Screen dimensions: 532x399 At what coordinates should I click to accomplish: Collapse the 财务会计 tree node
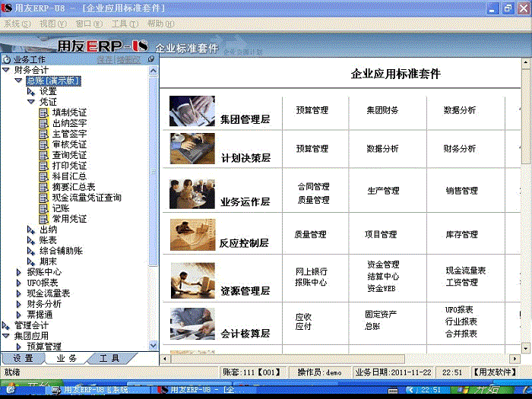point(6,70)
